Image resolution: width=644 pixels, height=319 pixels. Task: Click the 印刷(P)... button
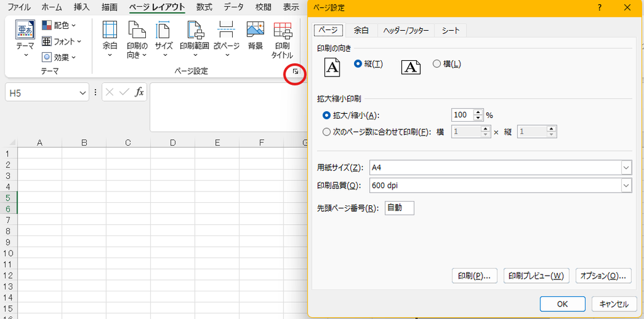[474, 276]
